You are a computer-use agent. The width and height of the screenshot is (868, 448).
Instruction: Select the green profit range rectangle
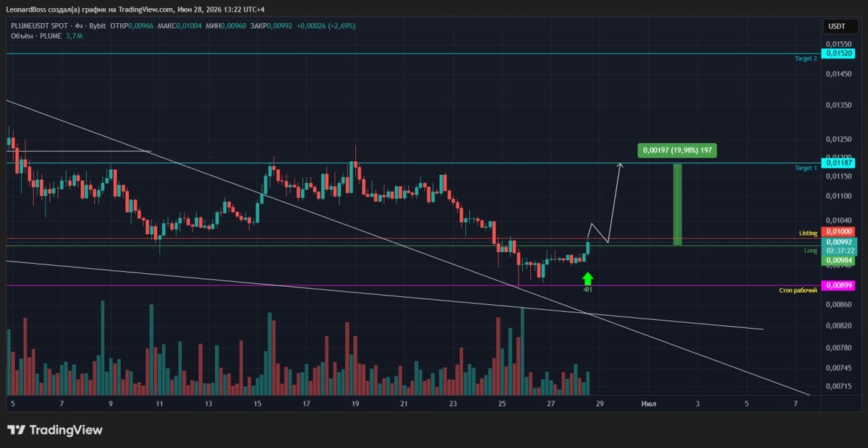click(x=678, y=204)
